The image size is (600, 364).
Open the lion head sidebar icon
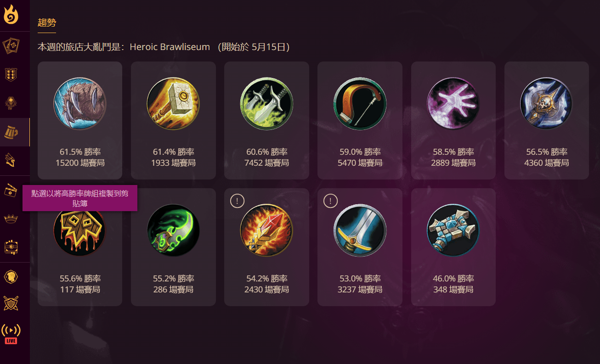[x=11, y=277]
